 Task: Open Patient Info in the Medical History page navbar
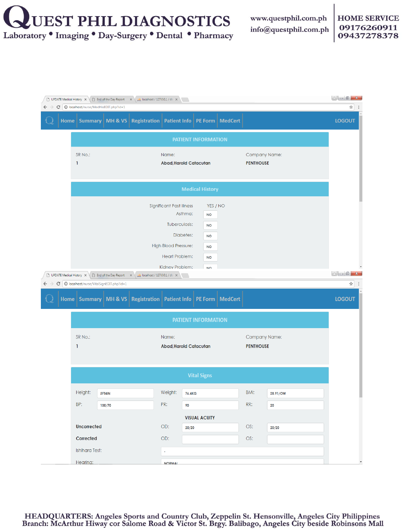[x=178, y=121]
